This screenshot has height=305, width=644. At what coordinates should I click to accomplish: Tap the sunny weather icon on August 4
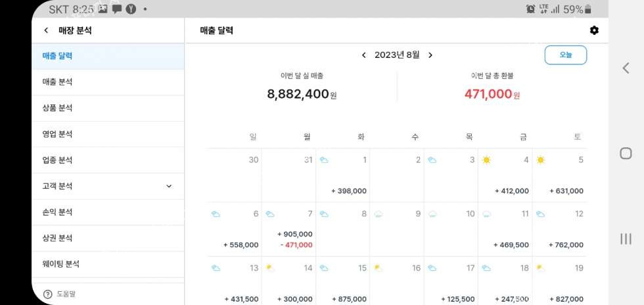coord(486,160)
